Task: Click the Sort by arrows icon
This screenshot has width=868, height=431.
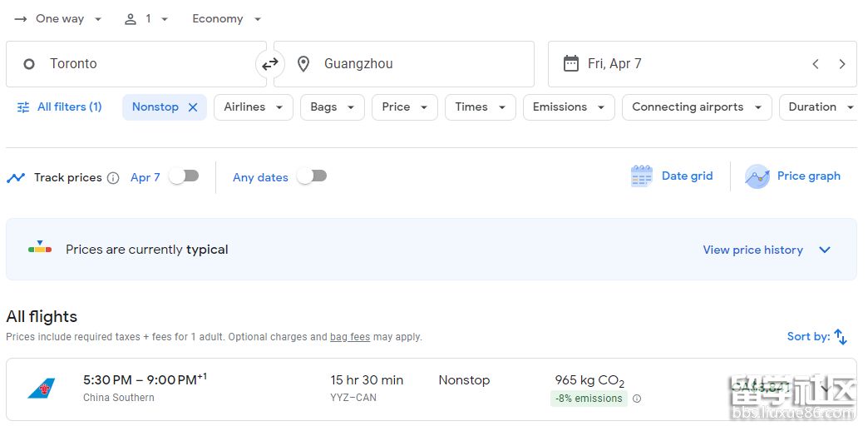Action: click(x=841, y=337)
